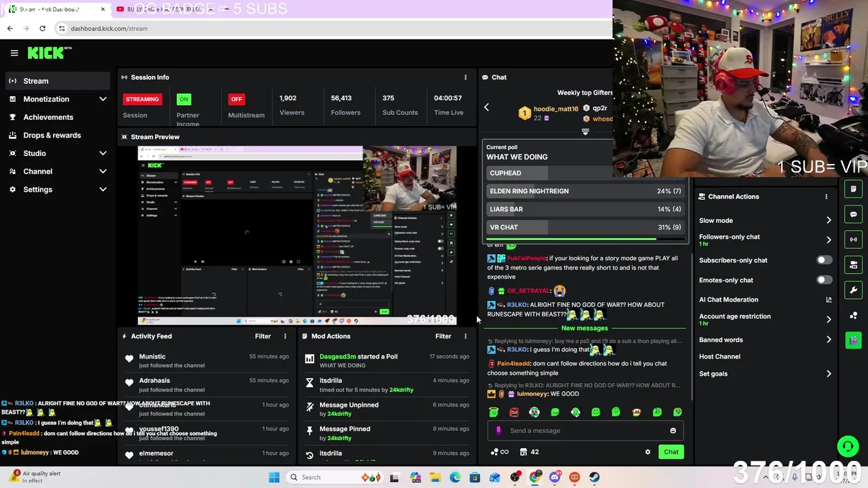Reload the page with the browser refresh button
868x488 pixels.
point(42,28)
